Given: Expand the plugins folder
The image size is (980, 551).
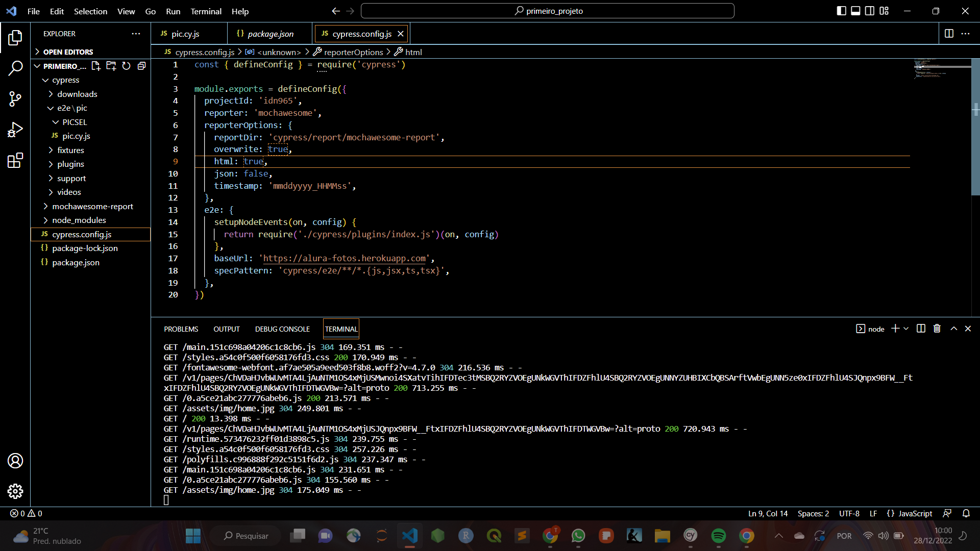Looking at the screenshot, I should (x=70, y=164).
